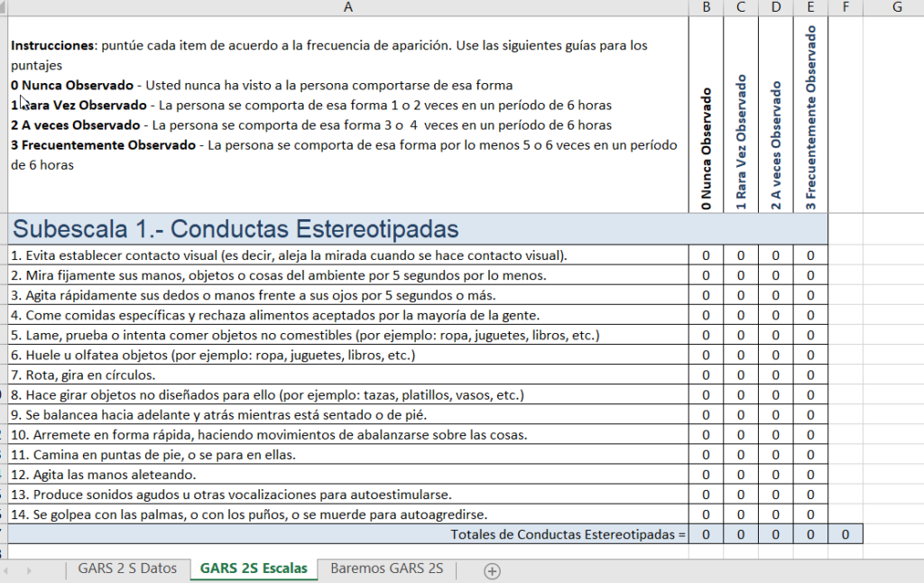
Task: Select column E header
Action: coord(810,7)
